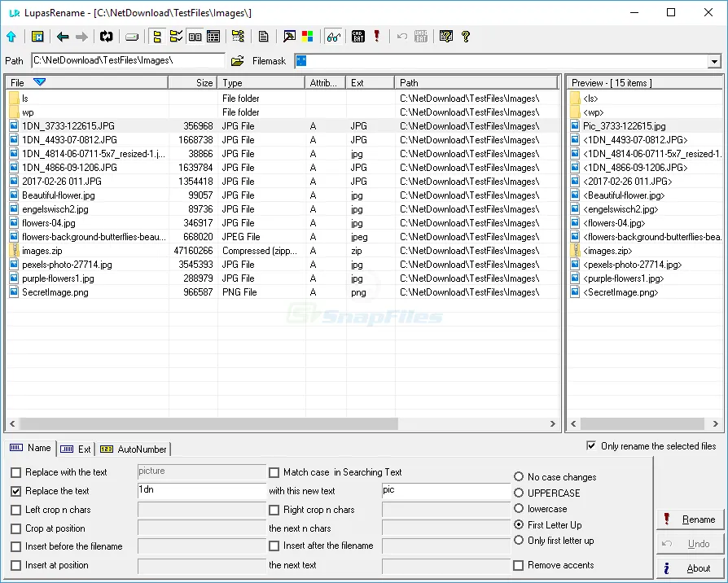Click the Rename button
Screen dimensions: 728x583
click(x=690, y=519)
